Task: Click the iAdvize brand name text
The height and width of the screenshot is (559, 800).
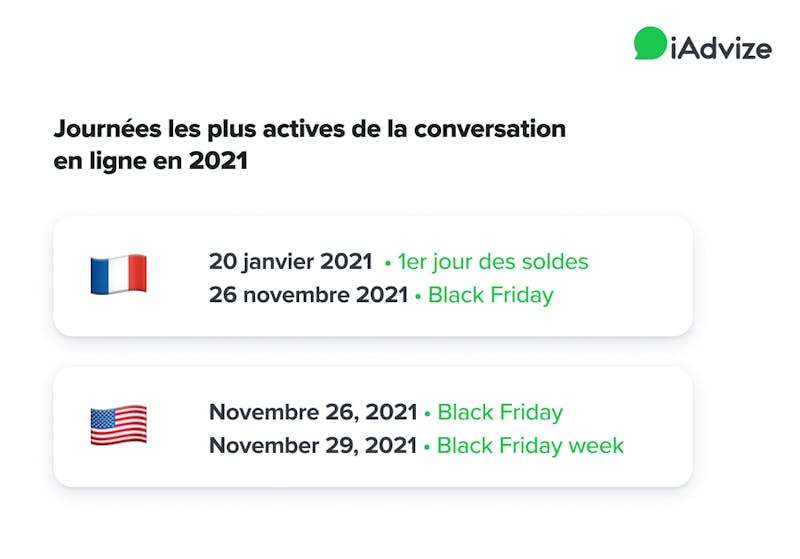Action: [x=721, y=49]
